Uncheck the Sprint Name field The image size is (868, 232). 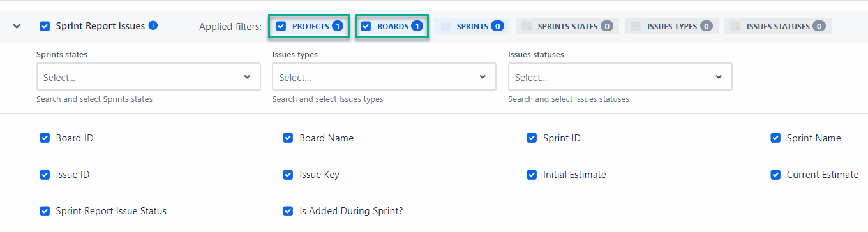pyautogui.click(x=775, y=138)
